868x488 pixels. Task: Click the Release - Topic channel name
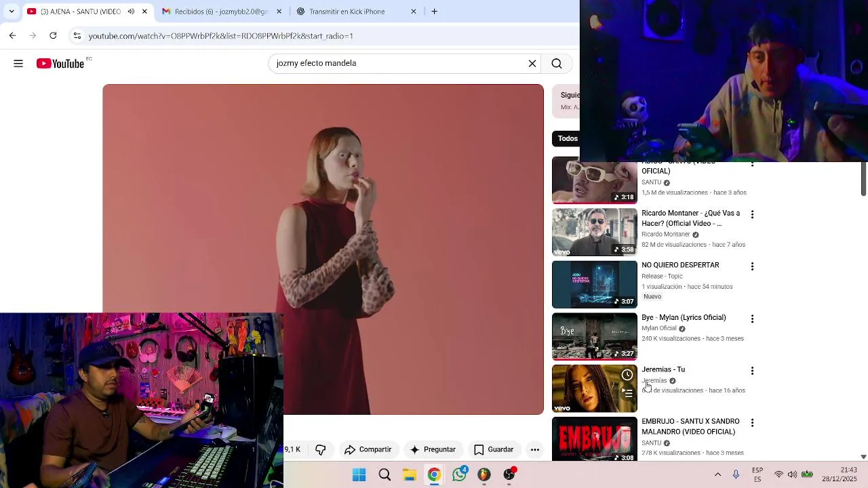coord(662,276)
